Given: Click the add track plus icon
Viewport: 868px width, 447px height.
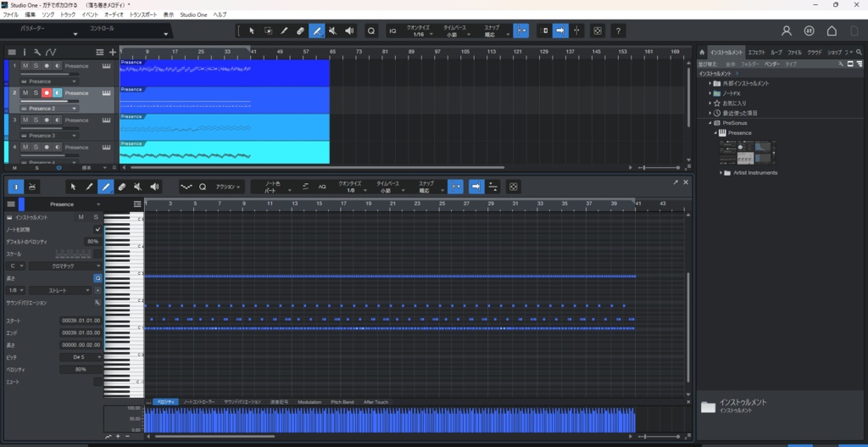Looking at the screenshot, I should point(113,52).
